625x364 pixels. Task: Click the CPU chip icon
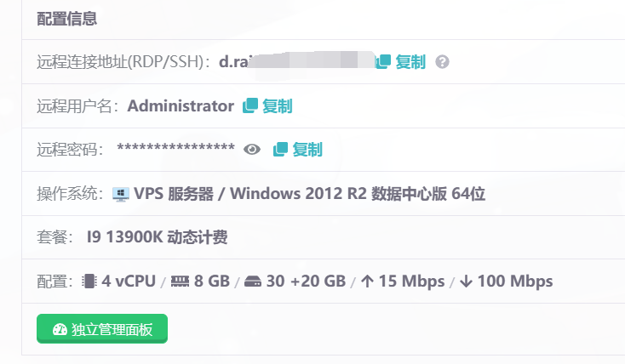pos(89,282)
